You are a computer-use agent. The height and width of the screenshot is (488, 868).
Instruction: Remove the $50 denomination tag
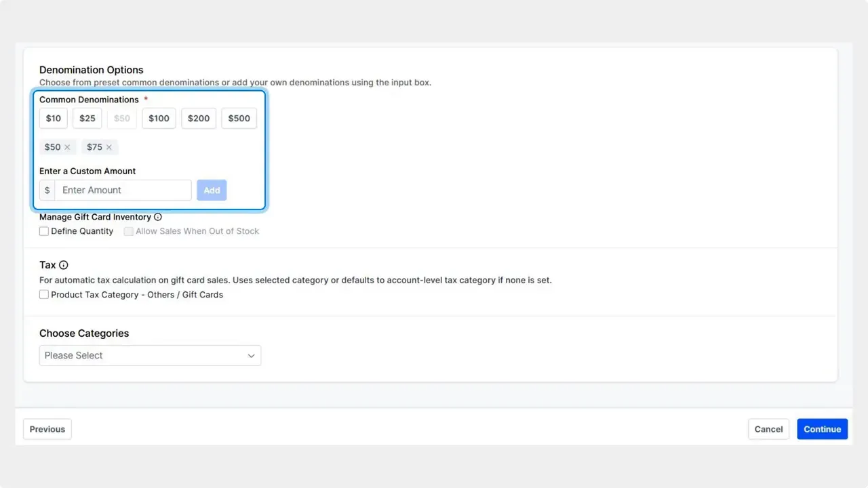[67, 147]
